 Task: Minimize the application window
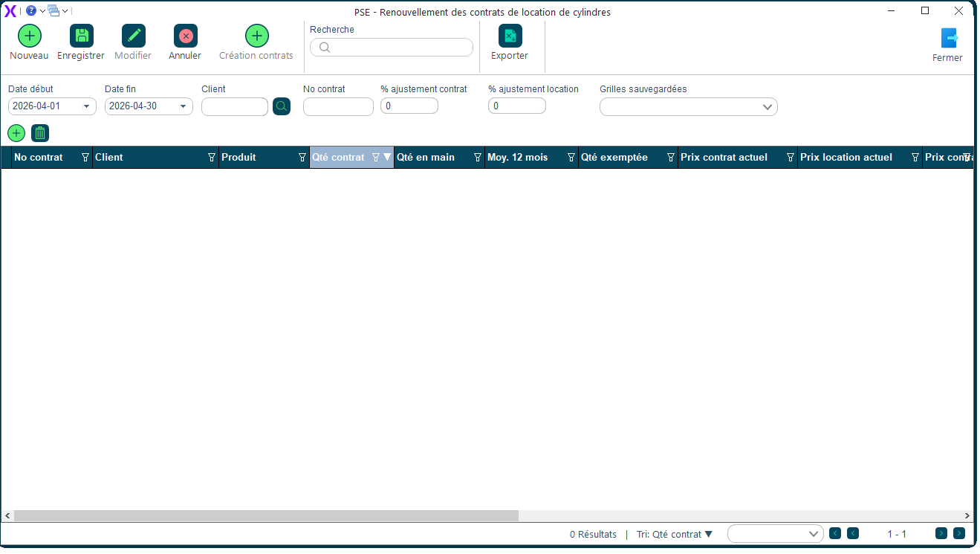tap(892, 10)
